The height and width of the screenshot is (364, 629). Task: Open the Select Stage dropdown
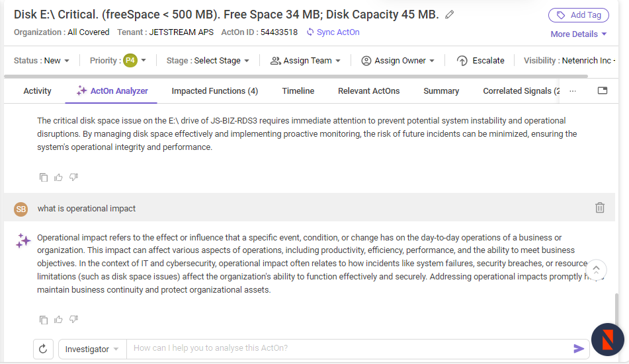[208, 61]
